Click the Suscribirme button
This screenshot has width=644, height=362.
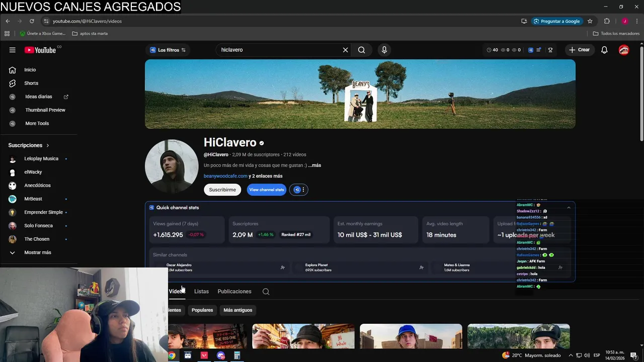pos(222,190)
